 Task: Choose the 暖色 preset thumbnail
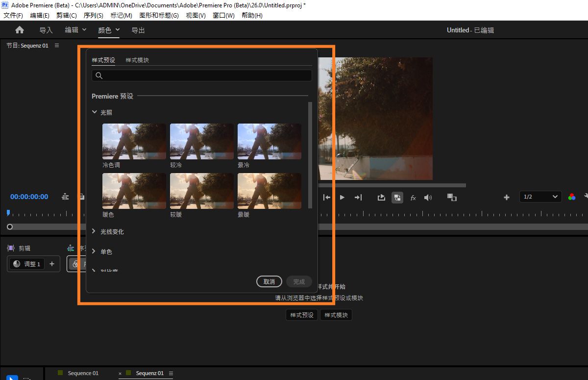click(x=134, y=191)
